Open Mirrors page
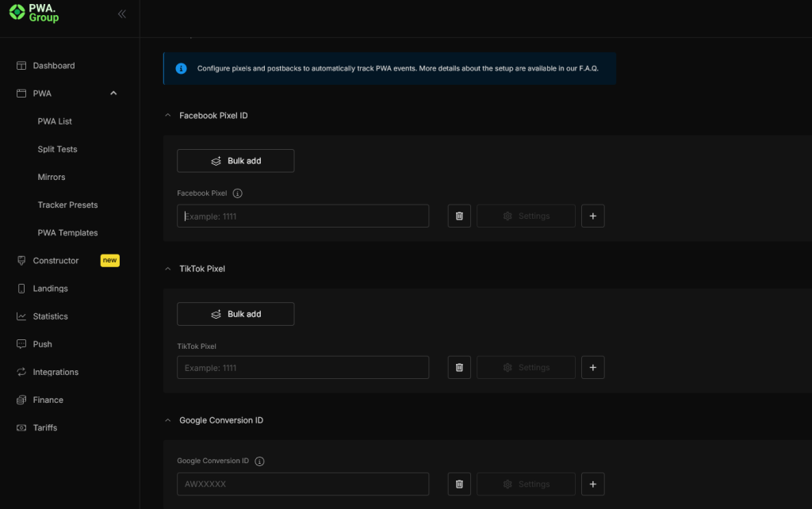The image size is (812, 509). tap(52, 177)
